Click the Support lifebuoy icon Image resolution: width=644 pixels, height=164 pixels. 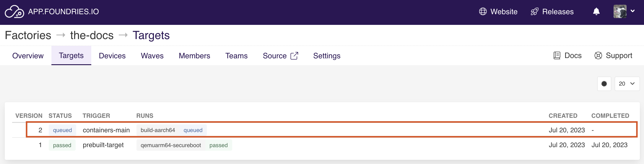pos(598,56)
